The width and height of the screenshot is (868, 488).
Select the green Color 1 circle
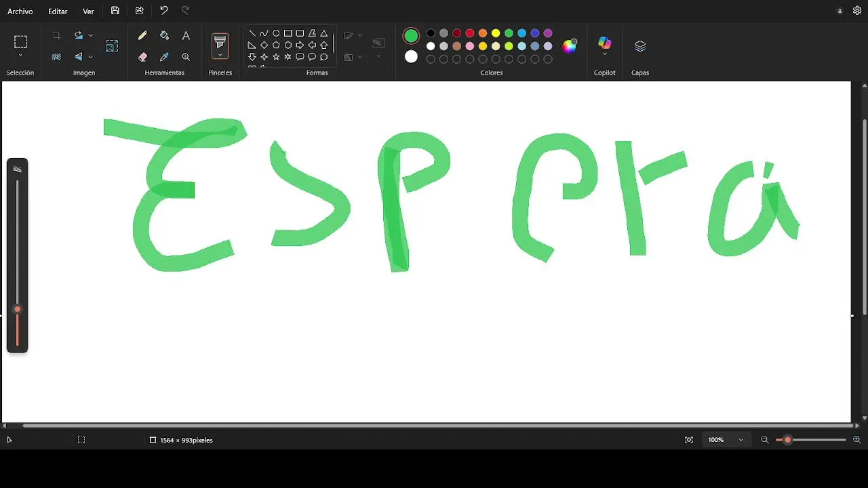pyautogui.click(x=411, y=36)
